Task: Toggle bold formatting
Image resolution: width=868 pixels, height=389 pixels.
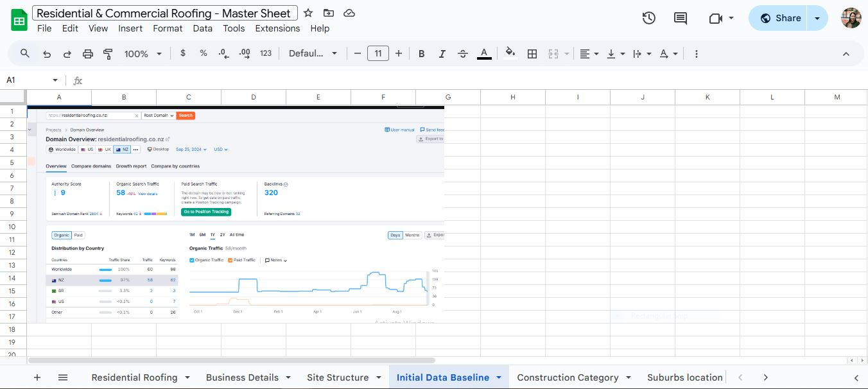Action: click(x=422, y=54)
